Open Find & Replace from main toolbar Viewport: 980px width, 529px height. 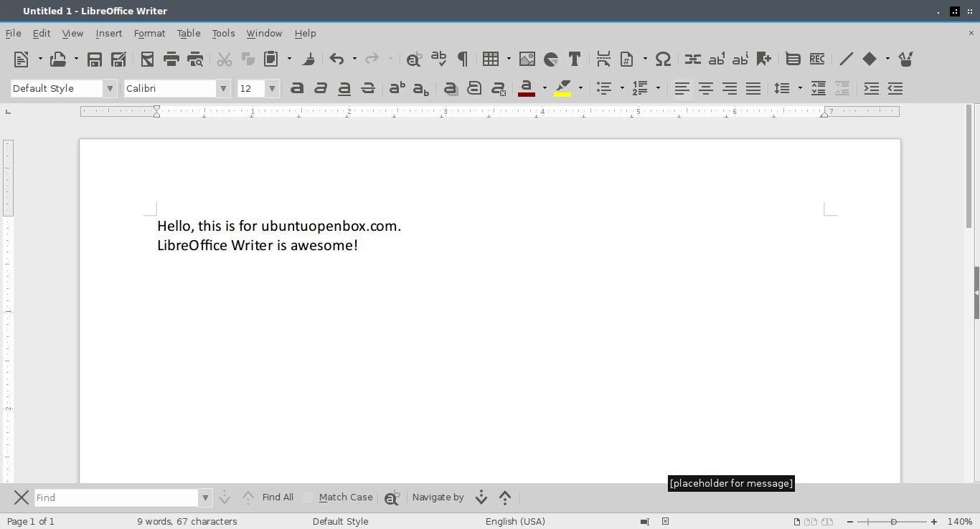pos(414,59)
